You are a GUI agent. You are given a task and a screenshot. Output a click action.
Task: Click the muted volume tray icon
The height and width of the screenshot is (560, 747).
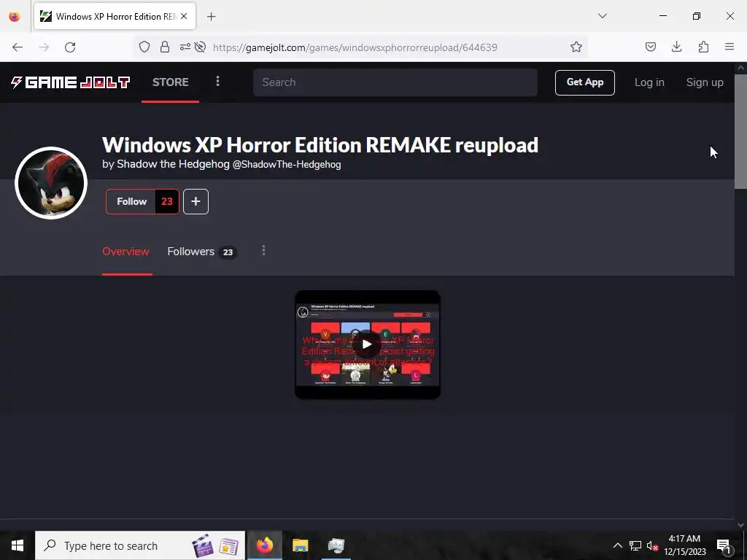point(653,545)
